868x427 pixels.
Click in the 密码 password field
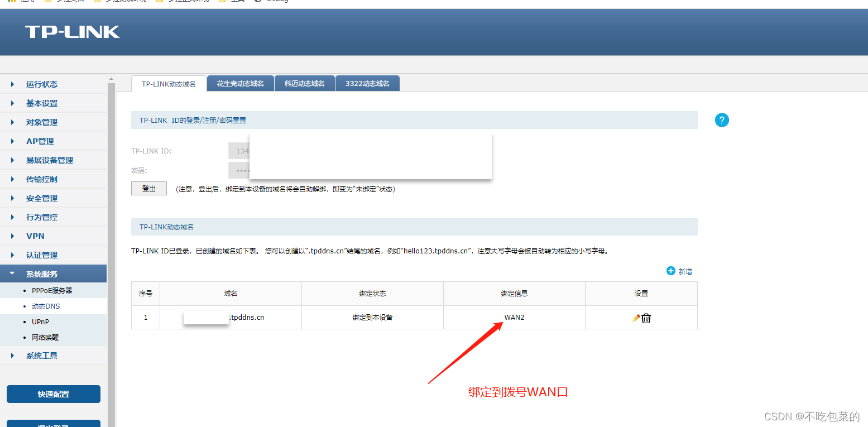point(239,170)
